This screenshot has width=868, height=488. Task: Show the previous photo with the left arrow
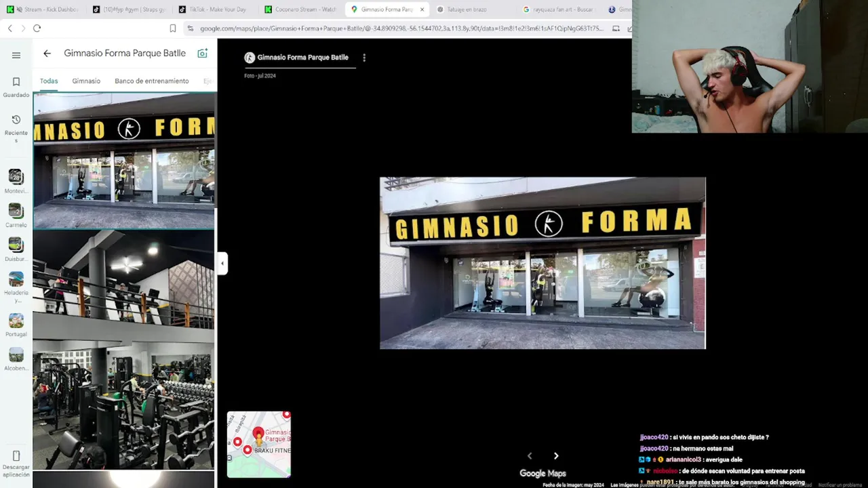530,456
